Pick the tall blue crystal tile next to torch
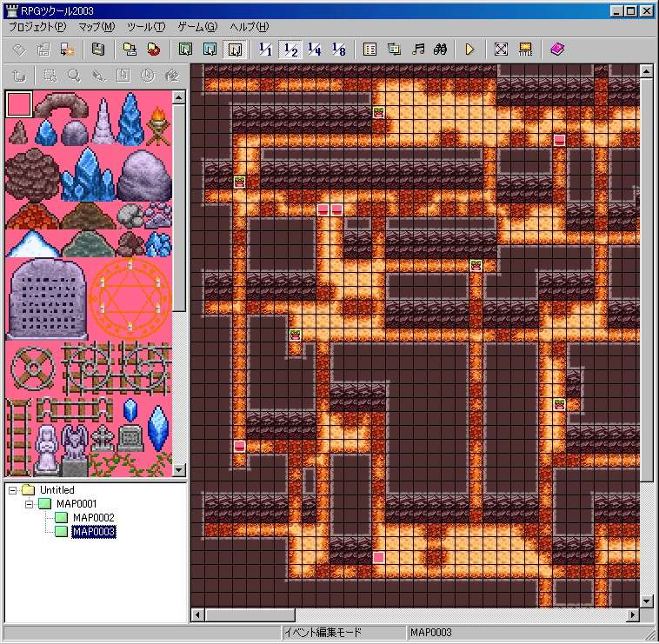 pos(130,119)
